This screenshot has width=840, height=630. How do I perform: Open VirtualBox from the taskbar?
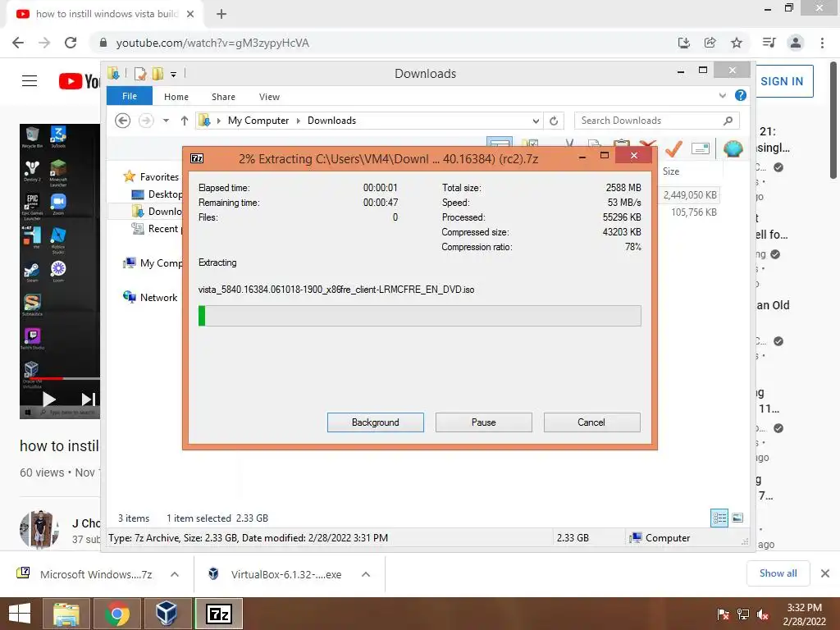pos(167,614)
